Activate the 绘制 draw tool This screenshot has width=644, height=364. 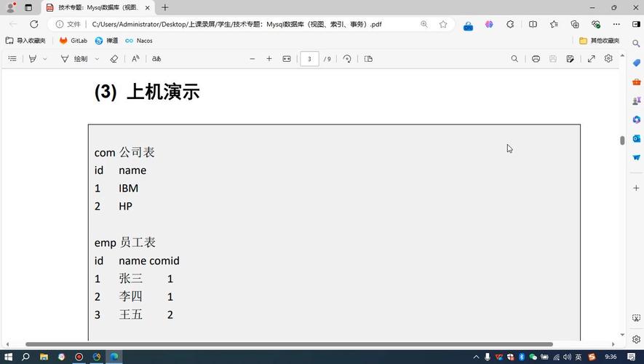[x=74, y=59]
